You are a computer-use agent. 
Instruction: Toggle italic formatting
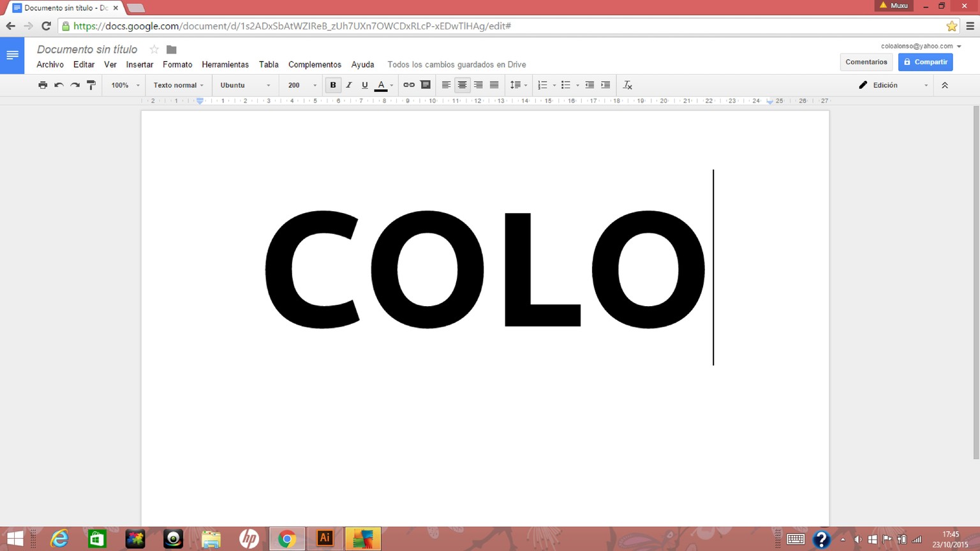(349, 85)
